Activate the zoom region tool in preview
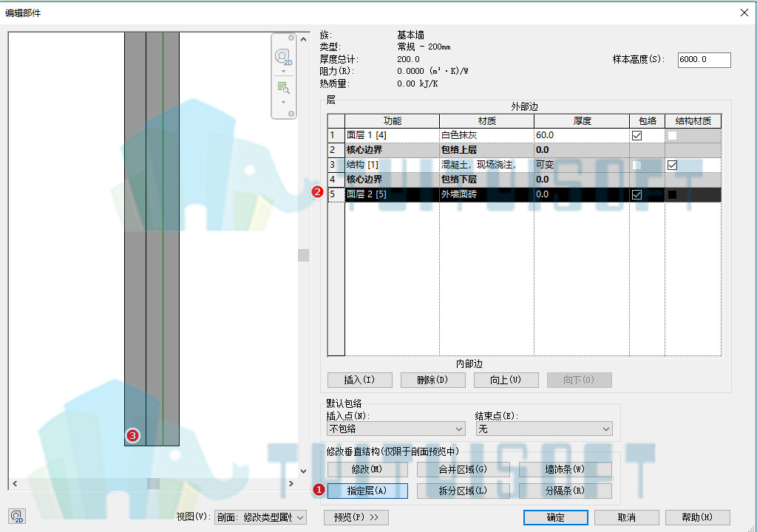 coord(283,88)
